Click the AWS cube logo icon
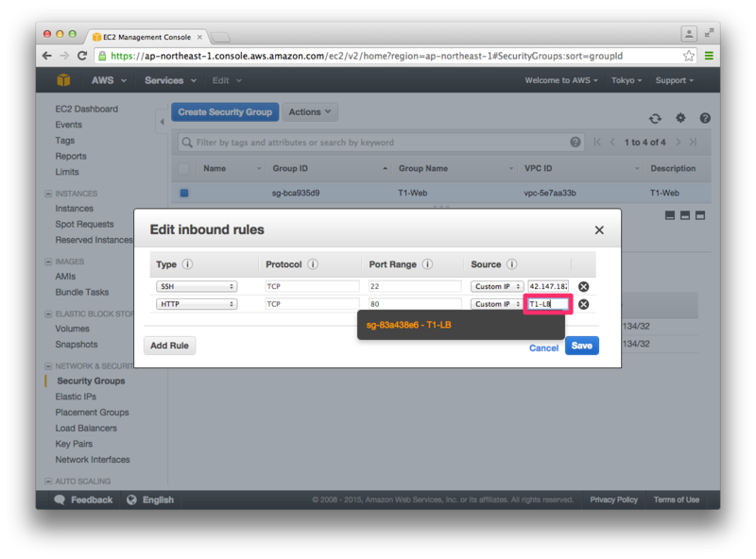This screenshot has height=559, width=756. (x=63, y=80)
